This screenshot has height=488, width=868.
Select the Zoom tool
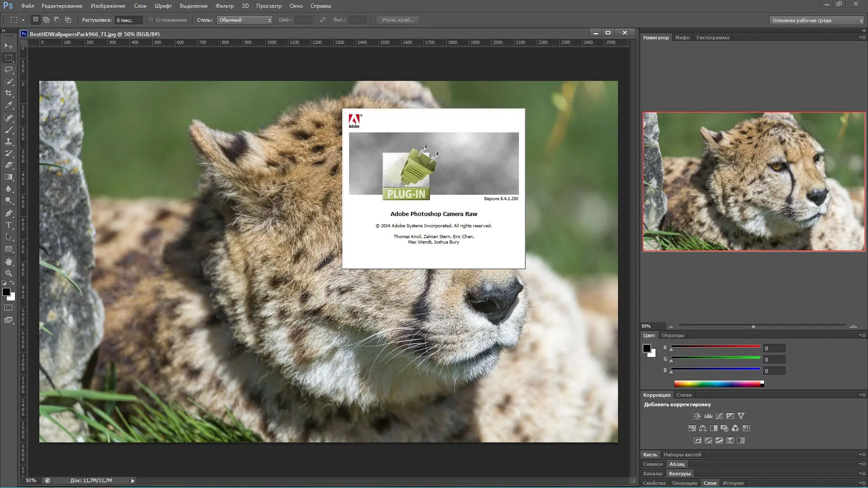pyautogui.click(x=9, y=273)
